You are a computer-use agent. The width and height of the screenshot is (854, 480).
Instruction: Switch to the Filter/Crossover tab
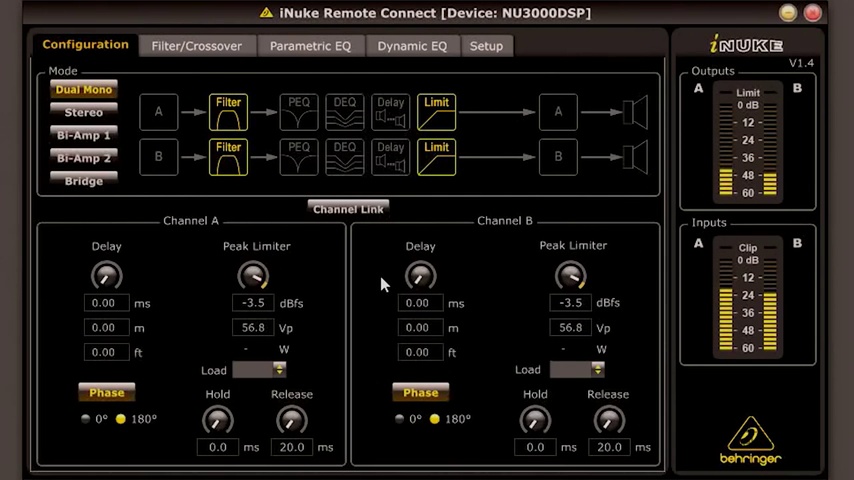[x=197, y=46]
